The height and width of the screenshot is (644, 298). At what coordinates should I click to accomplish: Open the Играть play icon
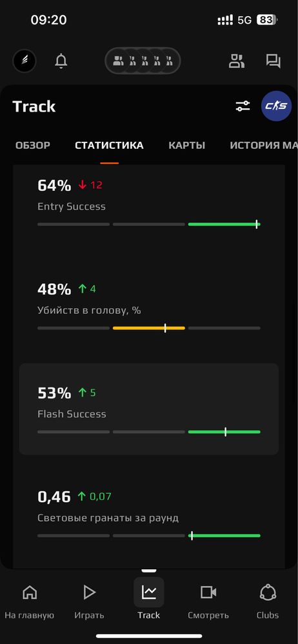(89, 592)
